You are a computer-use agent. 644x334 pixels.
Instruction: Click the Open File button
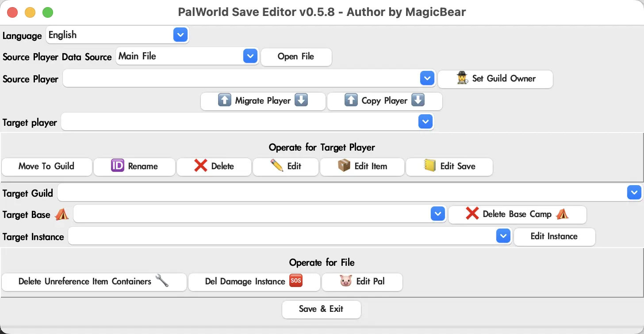tap(296, 57)
